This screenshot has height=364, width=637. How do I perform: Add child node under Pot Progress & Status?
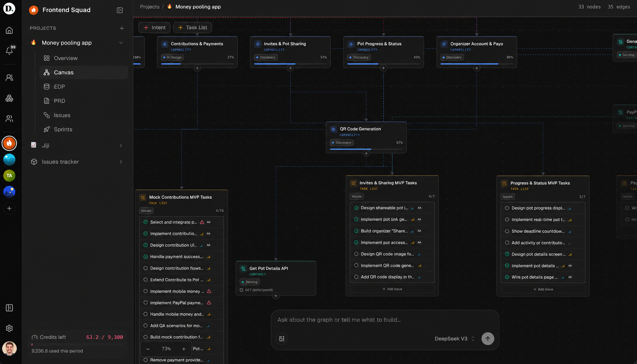click(x=384, y=68)
